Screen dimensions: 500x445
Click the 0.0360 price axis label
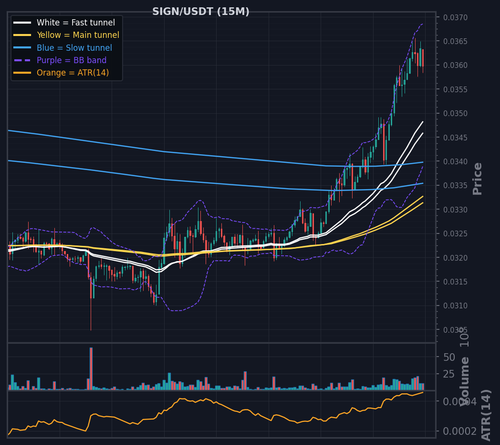455,65
